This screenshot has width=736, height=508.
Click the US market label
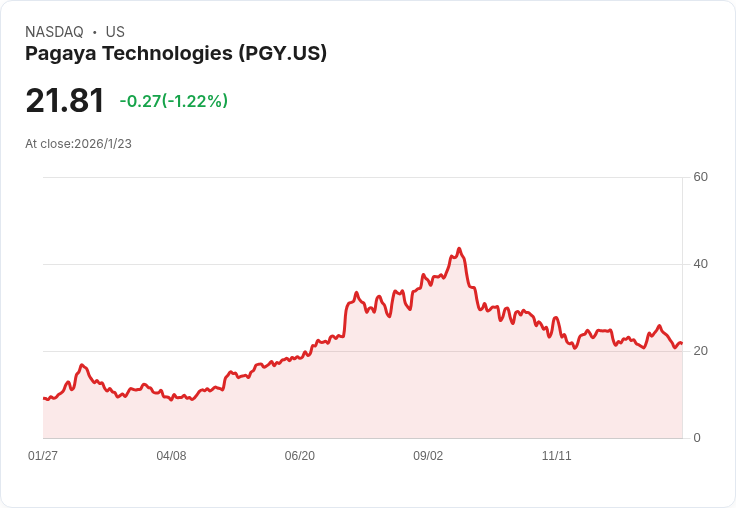(x=115, y=32)
